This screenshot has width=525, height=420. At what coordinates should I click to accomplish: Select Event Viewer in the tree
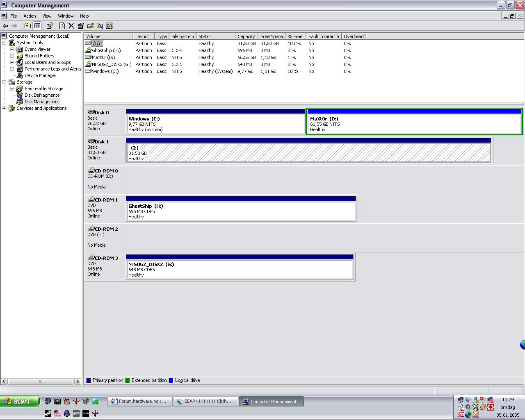[x=37, y=49]
